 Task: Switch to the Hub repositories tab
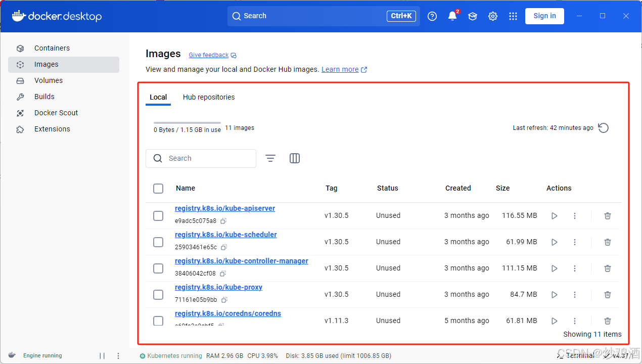[209, 97]
